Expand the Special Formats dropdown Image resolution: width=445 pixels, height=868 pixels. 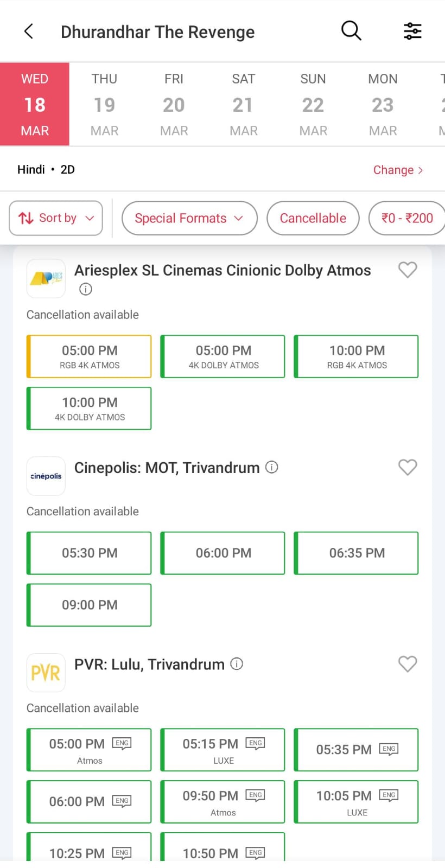pos(189,218)
